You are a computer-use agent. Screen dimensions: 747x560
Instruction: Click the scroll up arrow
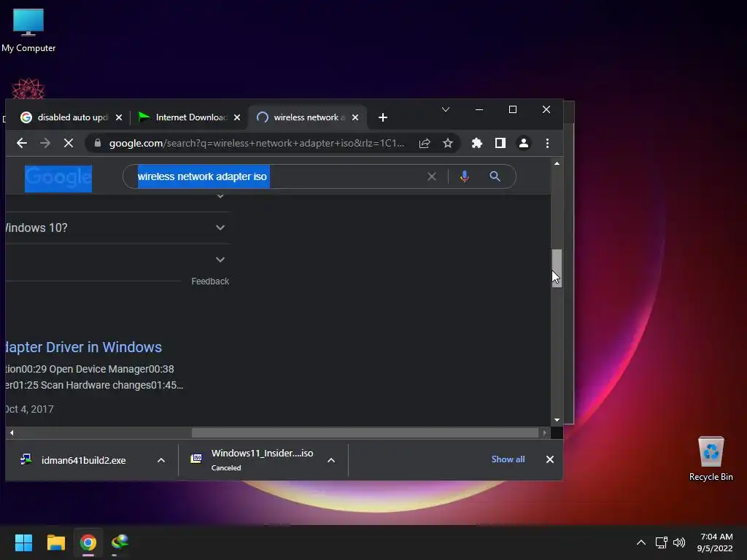coord(557,163)
